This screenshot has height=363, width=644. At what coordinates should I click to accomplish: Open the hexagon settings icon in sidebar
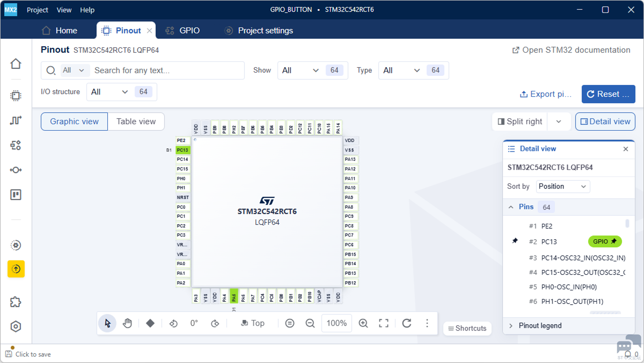(x=16, y=327)
